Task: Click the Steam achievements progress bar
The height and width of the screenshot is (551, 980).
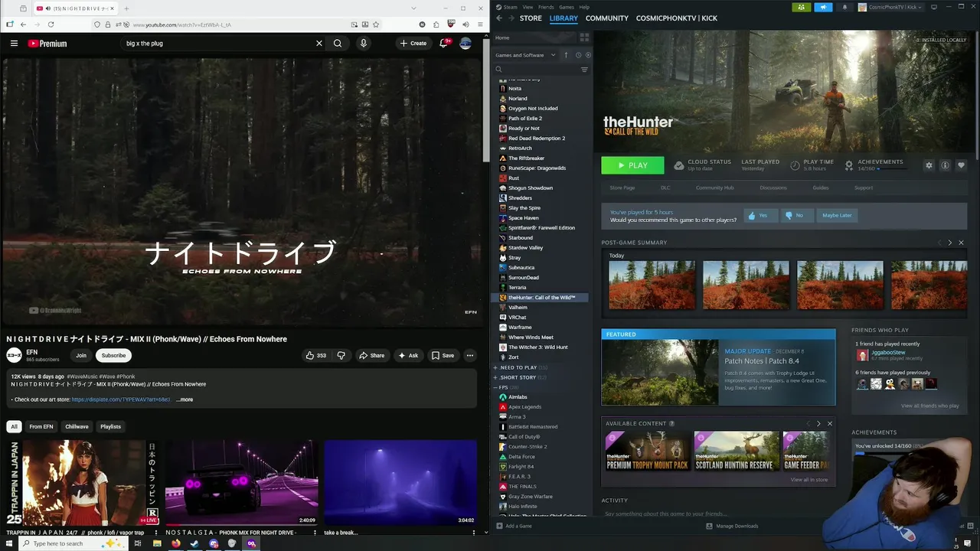Action: 892,168
